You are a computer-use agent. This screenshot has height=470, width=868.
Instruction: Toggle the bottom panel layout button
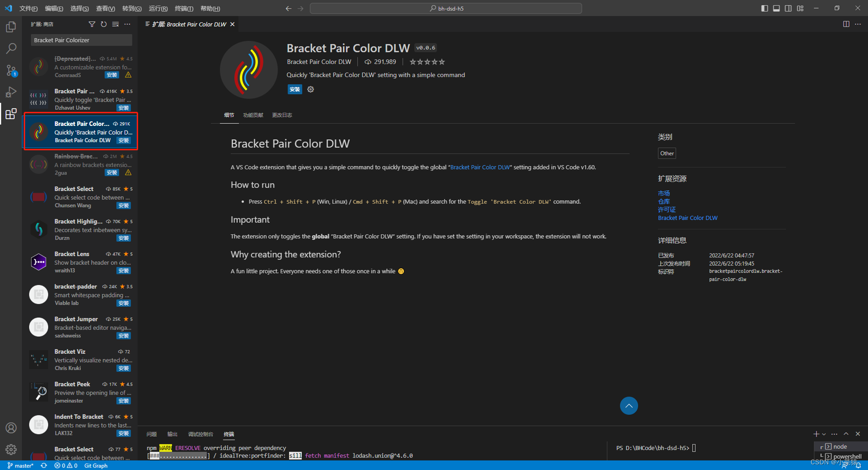(776, 8)
